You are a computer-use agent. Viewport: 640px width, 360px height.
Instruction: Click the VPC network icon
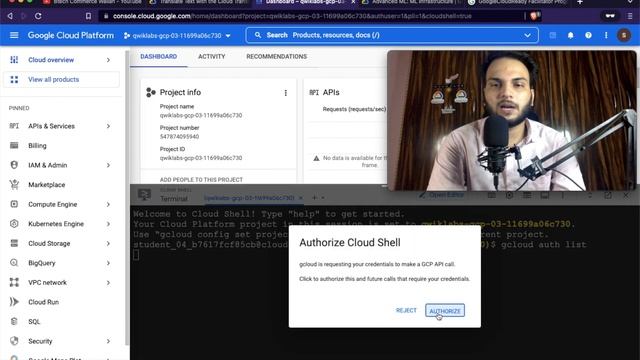tap(14, 282)
